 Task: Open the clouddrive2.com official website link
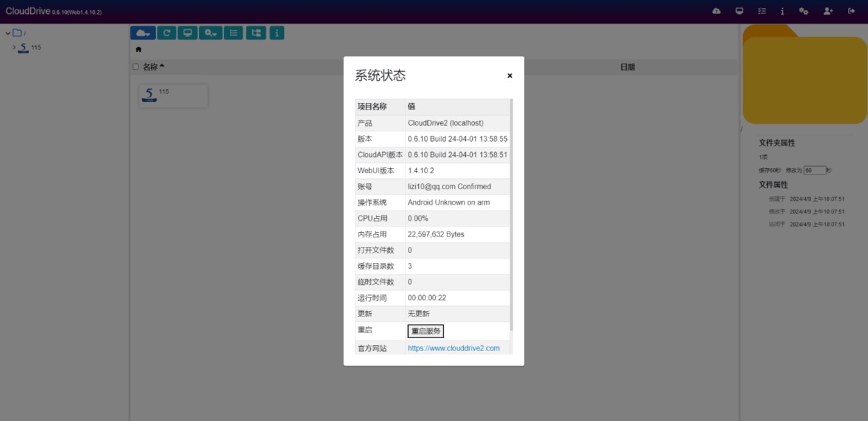pos(453,349)
